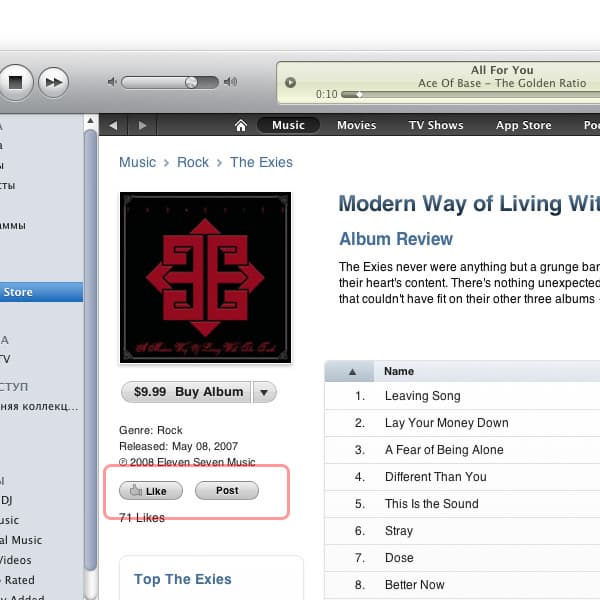
Task: Buy the album for $9.99
Action: point(186,392)
